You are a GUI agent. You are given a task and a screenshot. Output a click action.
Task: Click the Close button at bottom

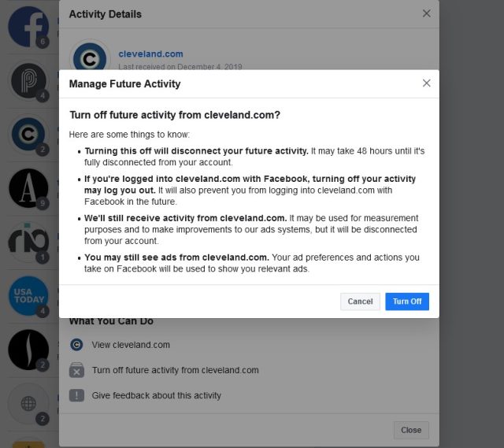(411, 430)
